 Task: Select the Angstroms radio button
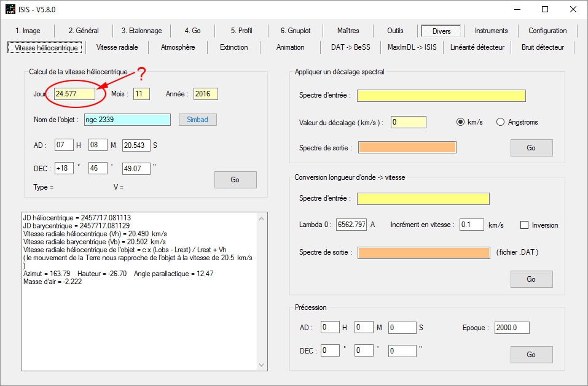(500, 122)
